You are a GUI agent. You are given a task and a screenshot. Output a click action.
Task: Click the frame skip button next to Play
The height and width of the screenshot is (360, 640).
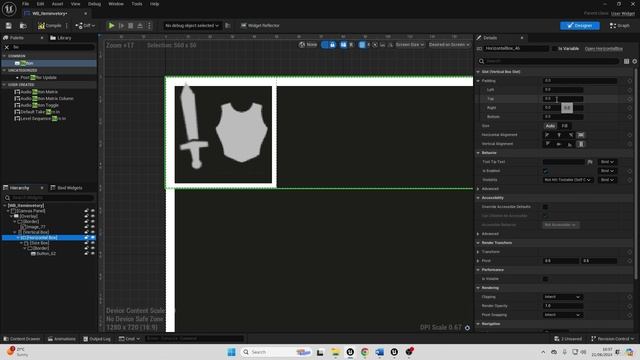121,25
